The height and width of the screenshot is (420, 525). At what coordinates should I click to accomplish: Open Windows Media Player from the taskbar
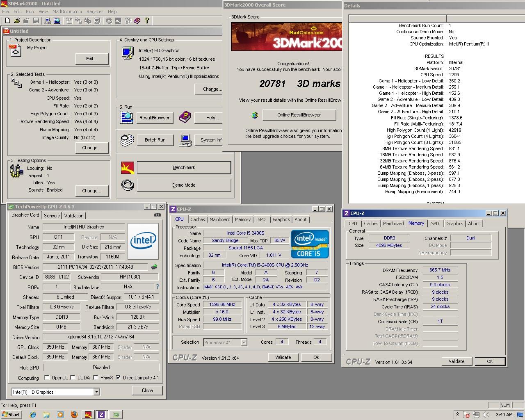tap(60, 415)
